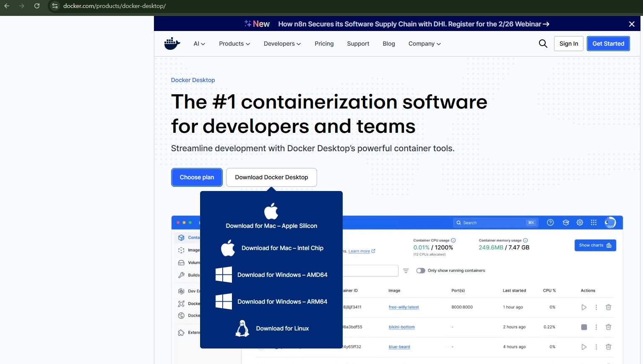Choose Download for Windows – AMD64

(x=271, y=275)
